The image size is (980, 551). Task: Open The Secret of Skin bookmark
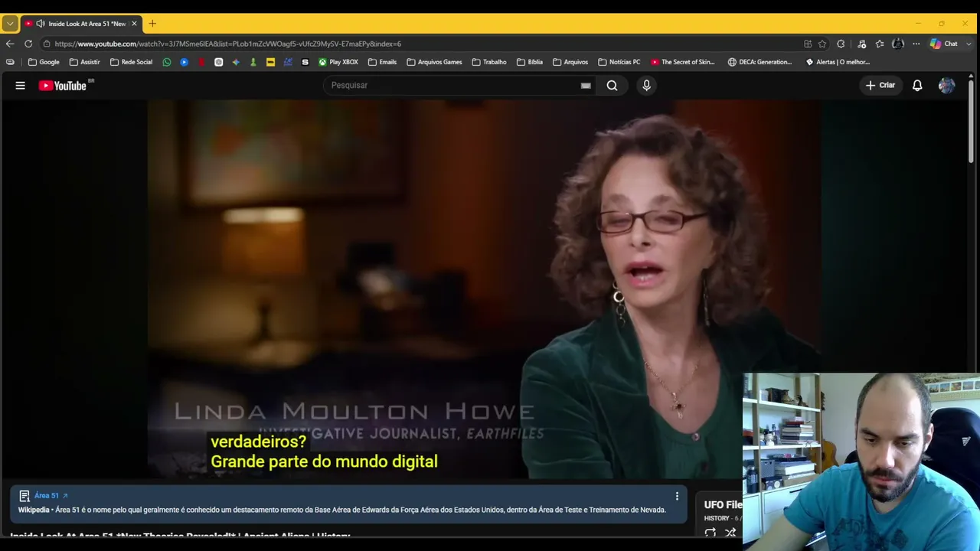(x=683, y=62)
